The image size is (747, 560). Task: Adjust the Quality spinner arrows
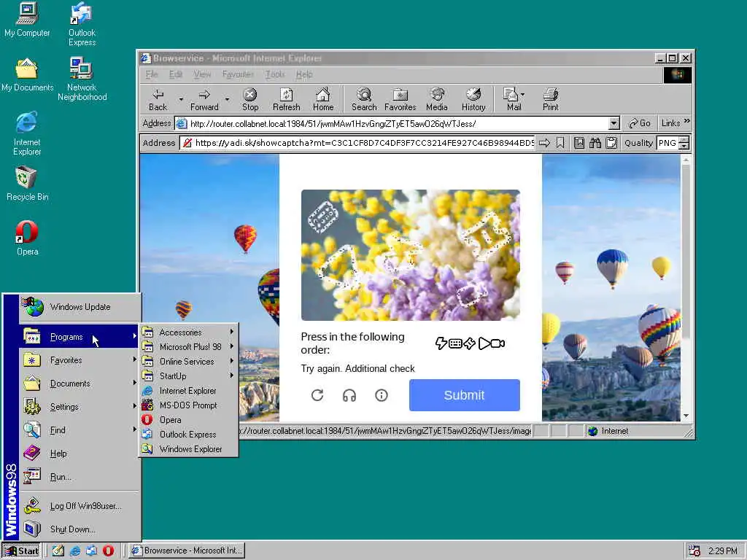click(684, 143)
